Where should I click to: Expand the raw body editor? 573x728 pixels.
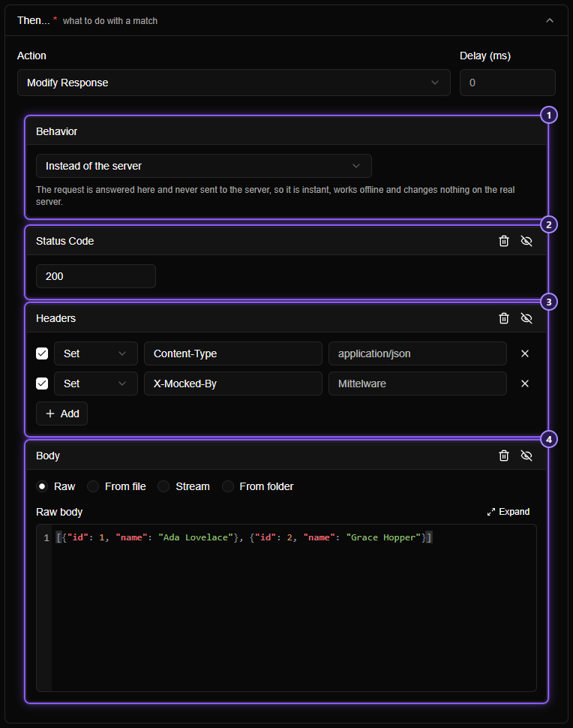pyautogui.click(x=508, y=512)
